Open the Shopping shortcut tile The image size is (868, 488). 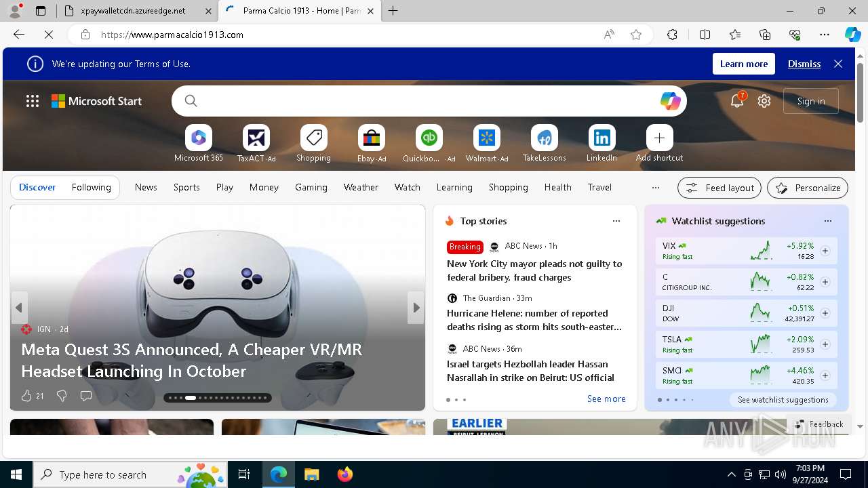[x=313, y=138]
